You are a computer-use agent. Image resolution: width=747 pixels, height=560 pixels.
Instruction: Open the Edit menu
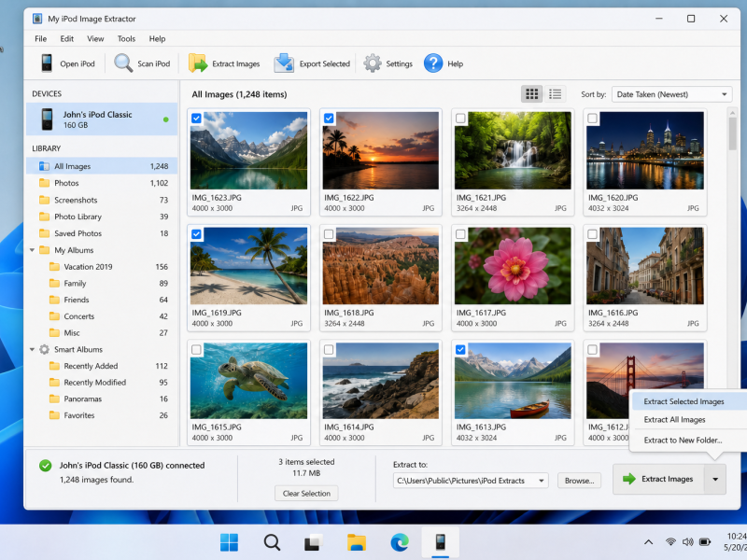click(x=66, y=38)
